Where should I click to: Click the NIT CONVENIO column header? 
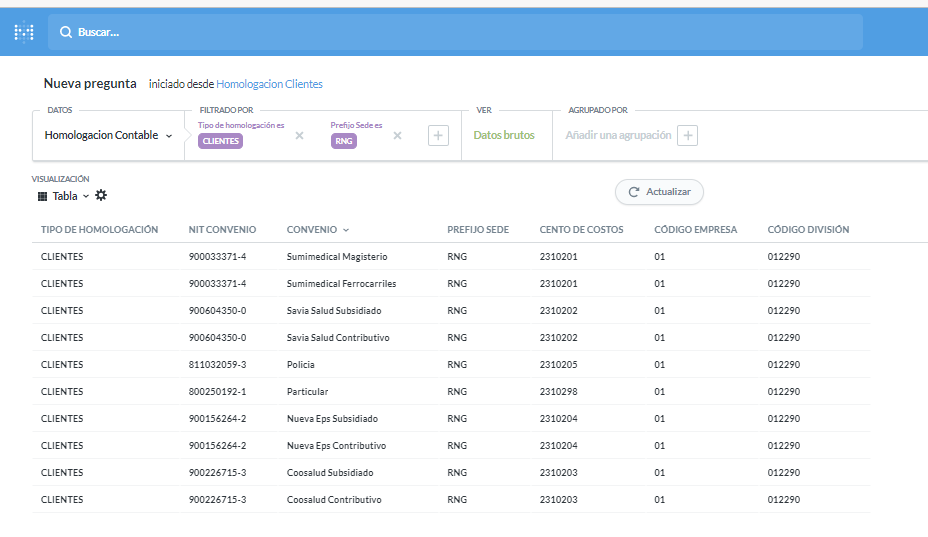(x=222, y=230)
